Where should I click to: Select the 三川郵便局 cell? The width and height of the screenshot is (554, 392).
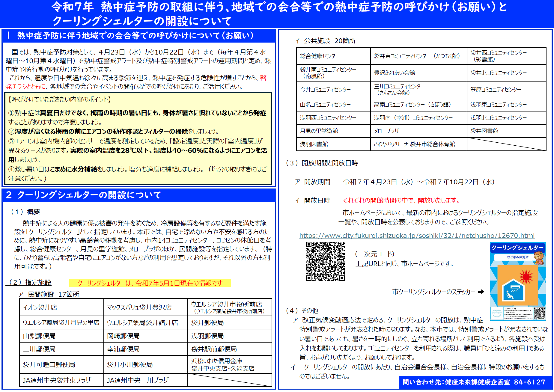(x=61, y=349)
